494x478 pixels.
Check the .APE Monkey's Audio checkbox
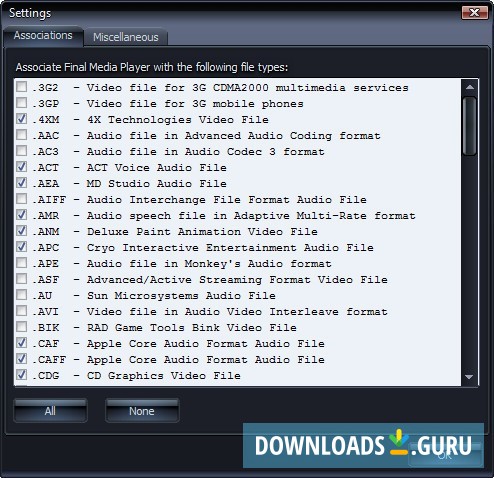22,263
